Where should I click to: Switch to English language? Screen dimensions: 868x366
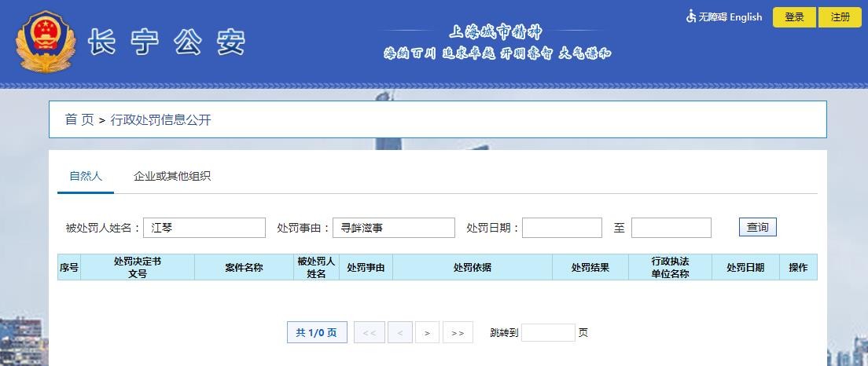tap(745, 16)
